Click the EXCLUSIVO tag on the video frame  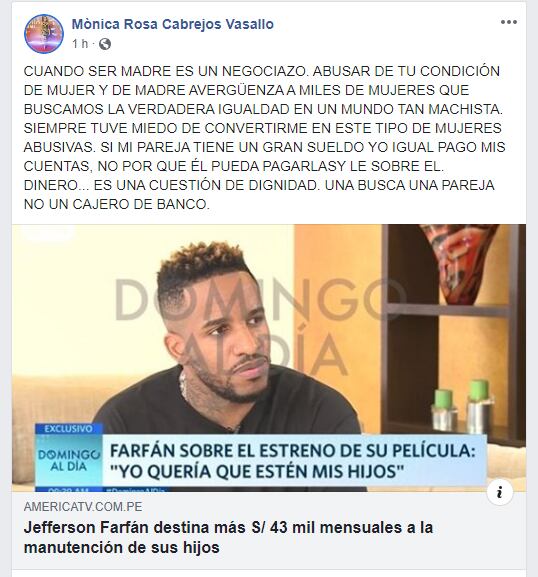(x=68, y=429)
